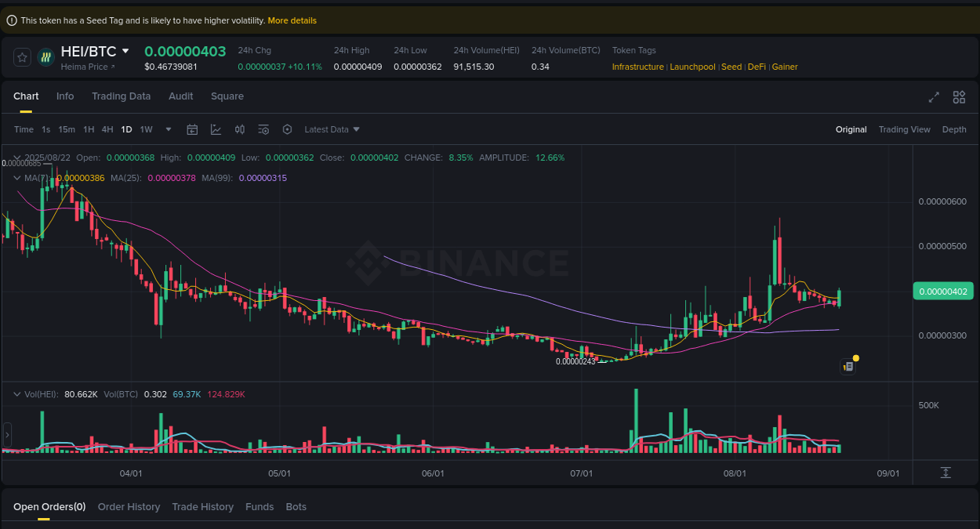
Task: Collapse the Vol(HEI) indicator chevron
Action: tap(17, 394)
